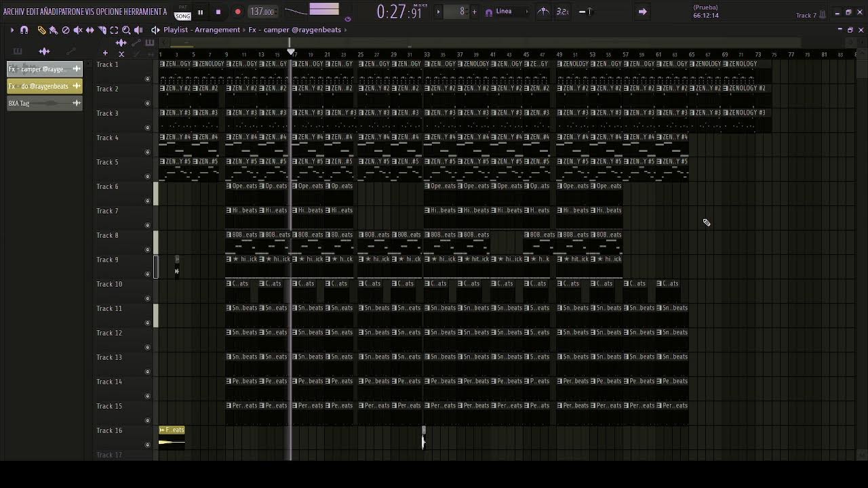Open the OPCIONE menu
This screenshot has height=488, width=868.
[x=108, y=12]
